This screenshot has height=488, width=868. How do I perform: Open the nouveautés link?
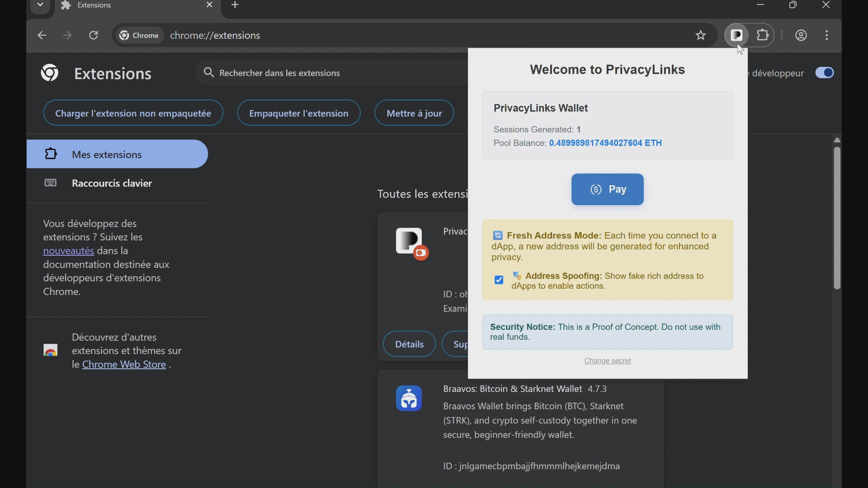(x=69, y=251)
